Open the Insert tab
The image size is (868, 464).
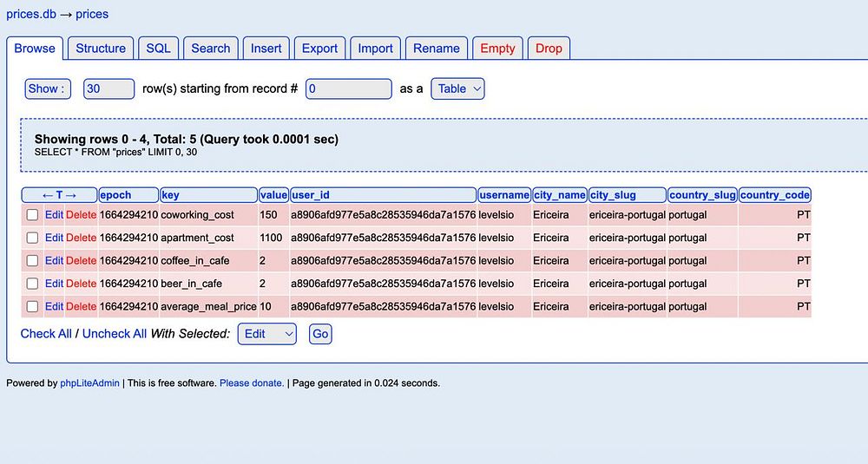[x=266, y=49]
